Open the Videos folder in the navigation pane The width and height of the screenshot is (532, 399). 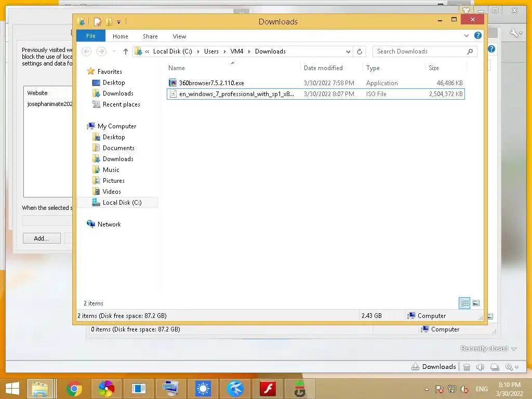click(x=112, y=191)
